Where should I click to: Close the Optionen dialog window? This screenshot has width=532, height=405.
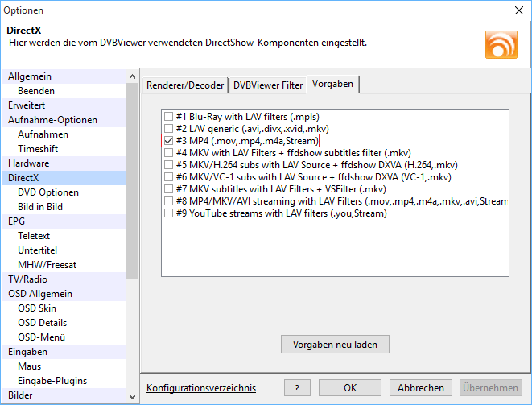[515, 10]
